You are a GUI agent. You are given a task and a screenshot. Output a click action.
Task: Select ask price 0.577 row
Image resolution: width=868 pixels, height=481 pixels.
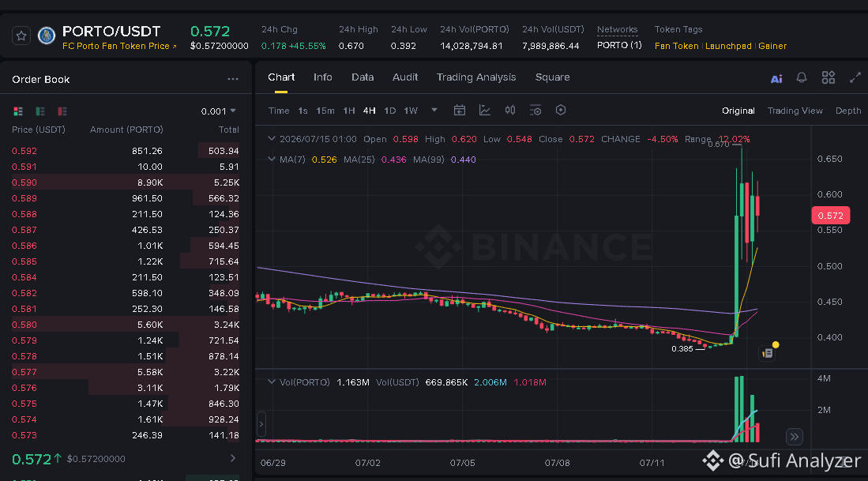pyautogui.click(x=126, y=372)
